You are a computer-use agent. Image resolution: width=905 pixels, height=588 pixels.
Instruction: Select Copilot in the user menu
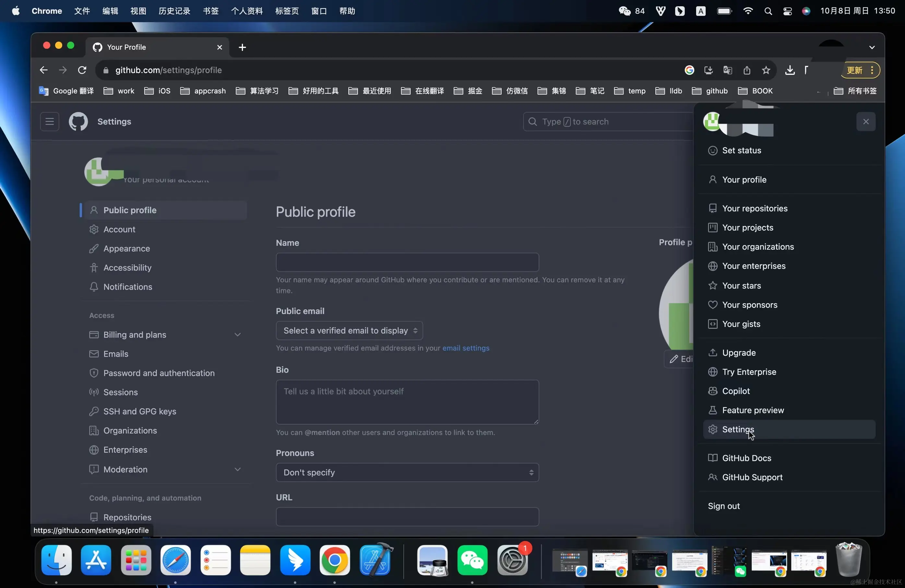click(736, 391)
